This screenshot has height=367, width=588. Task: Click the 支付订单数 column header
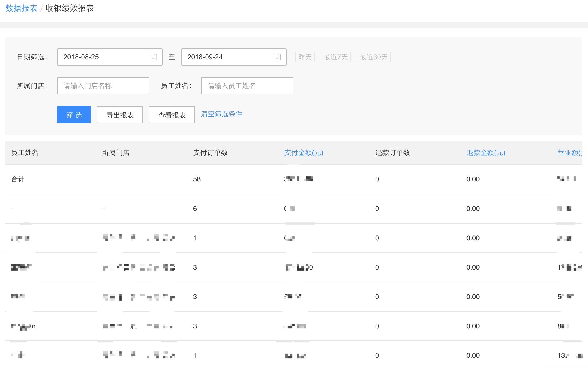[210, 153]
